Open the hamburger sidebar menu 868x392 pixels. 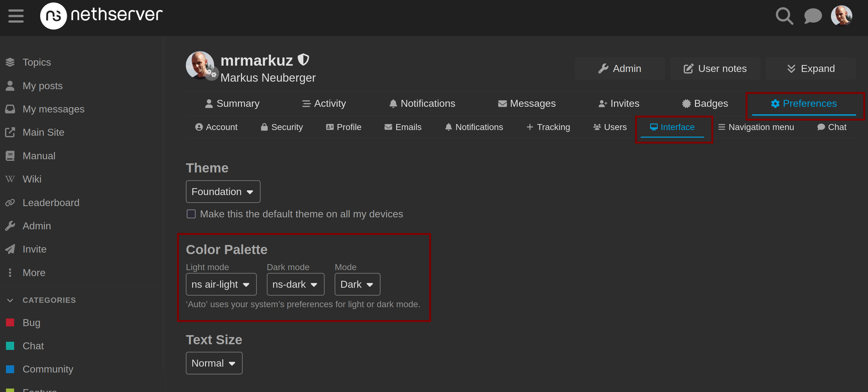point(16,16)
